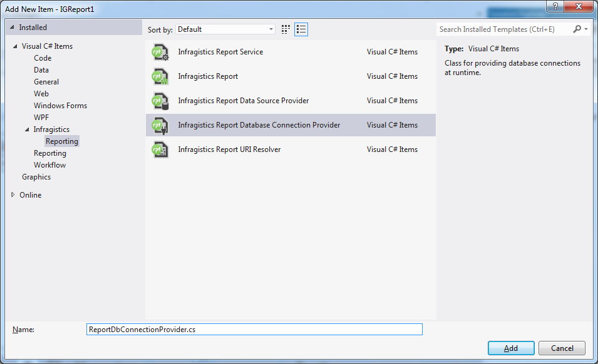The image size is (598, 364).
Task: Click Visual C# Items type of URI Resolver
Action: coord(392,149)
